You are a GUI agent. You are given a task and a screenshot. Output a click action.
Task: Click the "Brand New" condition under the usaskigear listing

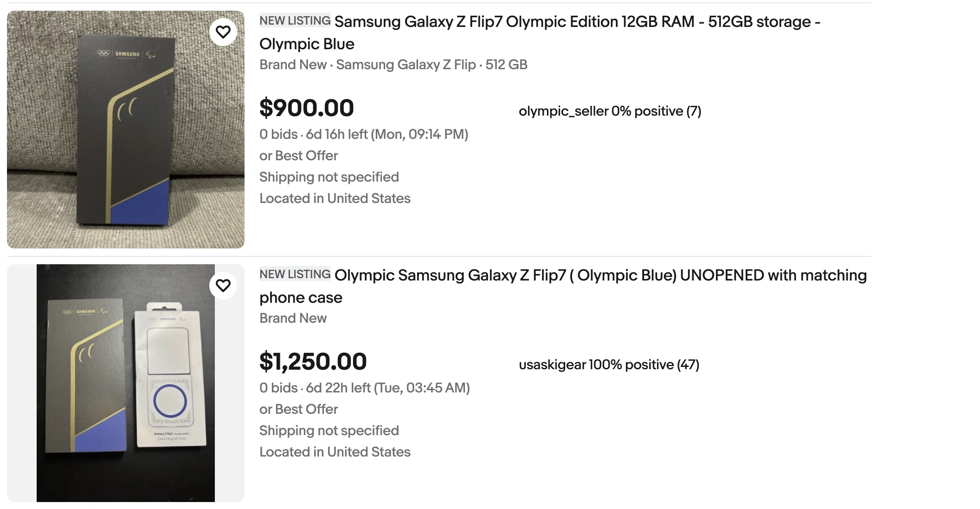[293, 318]
